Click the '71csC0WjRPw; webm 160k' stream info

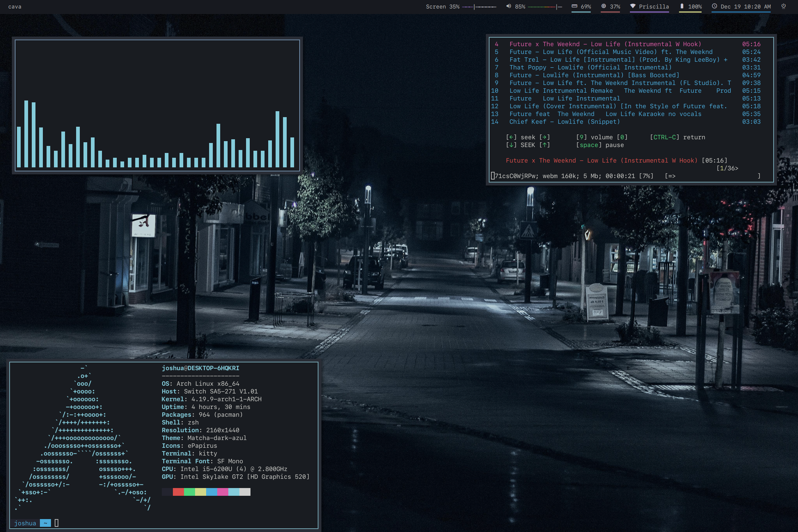[572, 176]
